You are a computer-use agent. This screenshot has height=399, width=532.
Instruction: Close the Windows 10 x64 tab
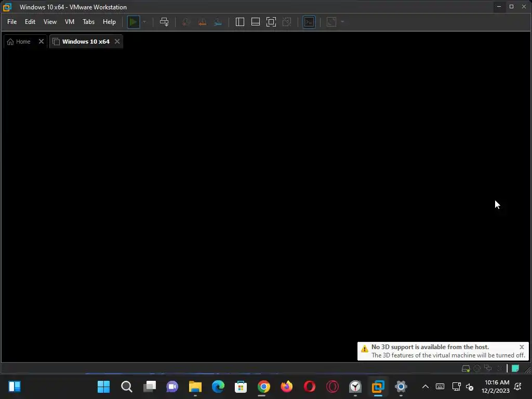[x=117, y=42]
